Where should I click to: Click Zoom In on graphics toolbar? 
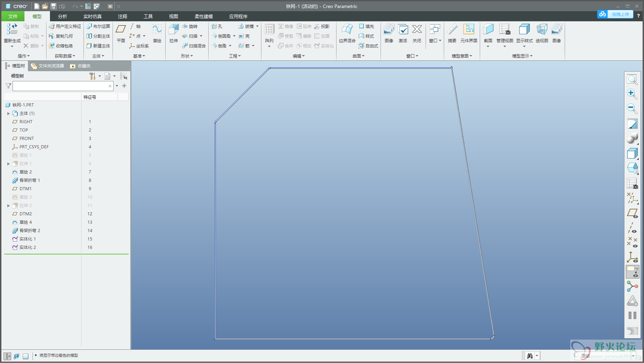coord(632,94)
